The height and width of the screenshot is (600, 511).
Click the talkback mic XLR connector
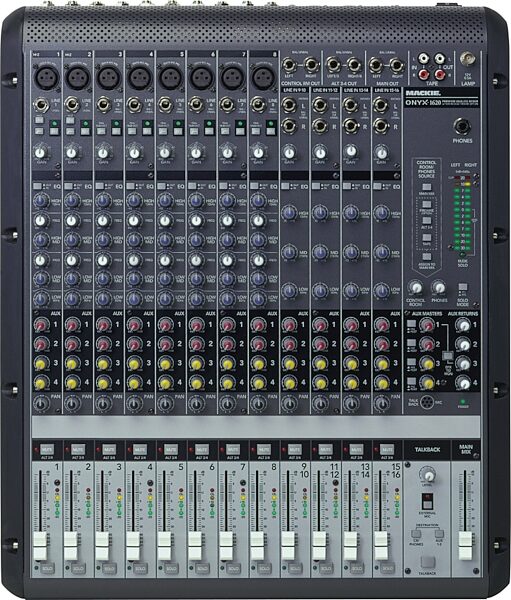click(x=427, y=402)
